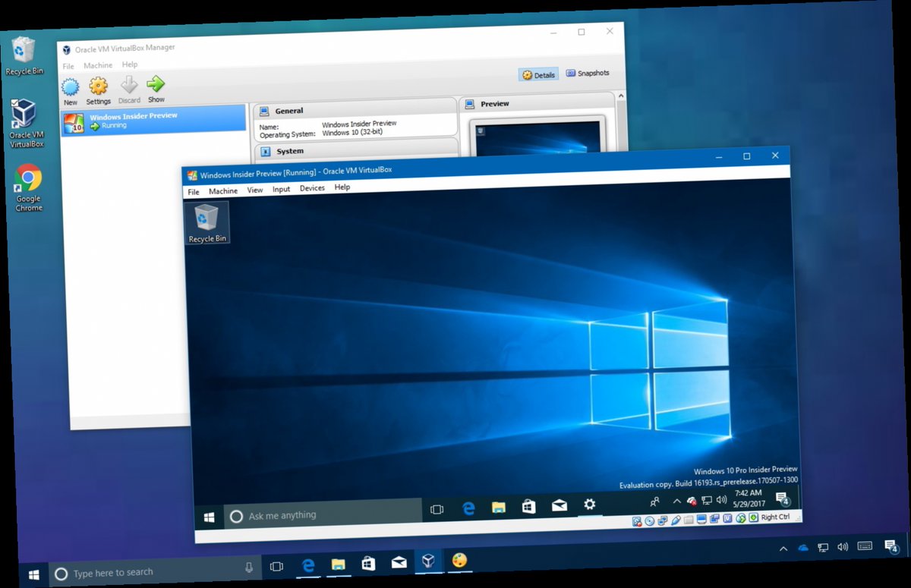Click the host Windows Start button
This screenshot has height=588, width=911.
(33, 574)
